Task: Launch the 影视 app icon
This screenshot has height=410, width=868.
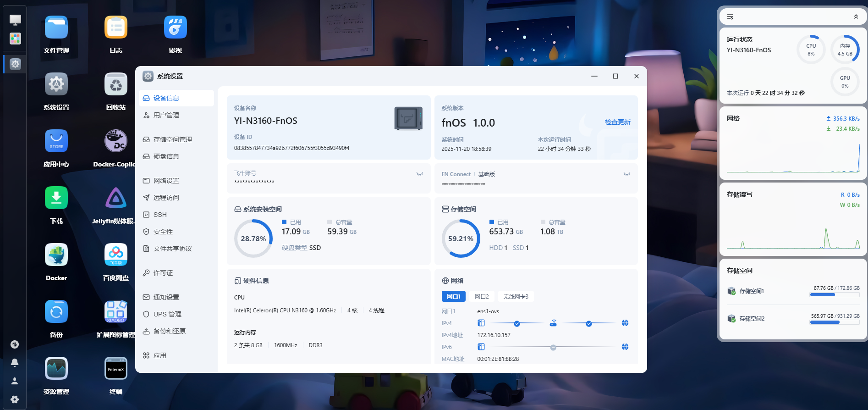Action: (x=175, y=28)
